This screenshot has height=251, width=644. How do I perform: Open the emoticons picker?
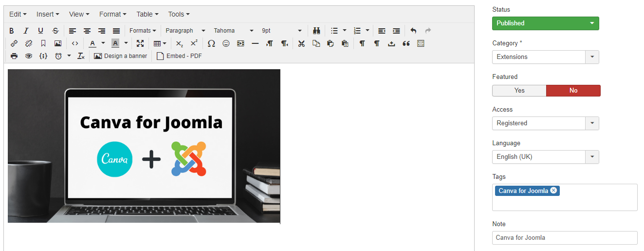(x=226, y=43)
